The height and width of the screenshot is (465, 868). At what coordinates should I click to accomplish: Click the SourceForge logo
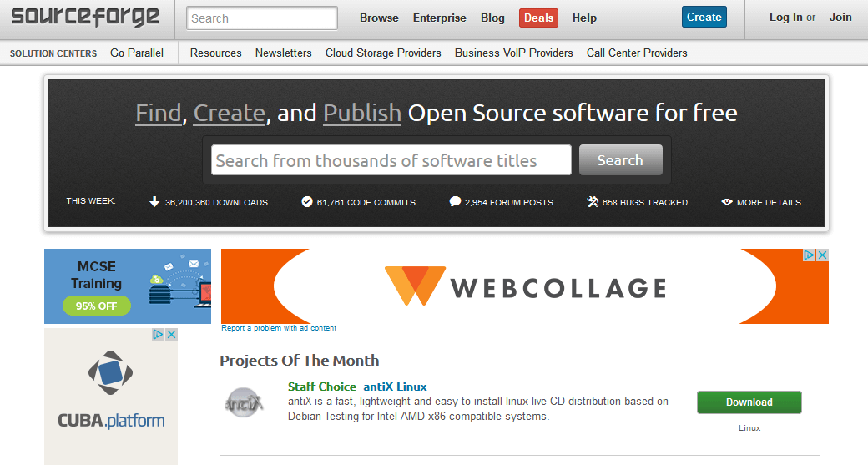tap(85, 16)
